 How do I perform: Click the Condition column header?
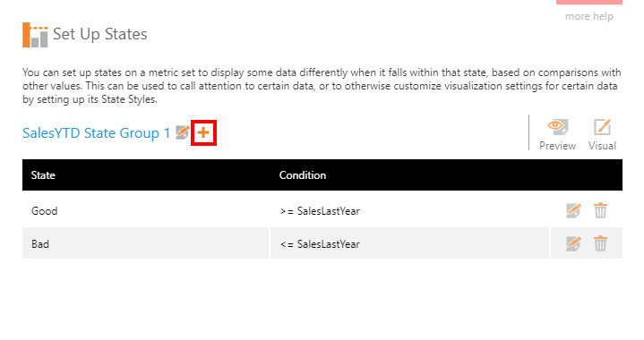[303, 175]
